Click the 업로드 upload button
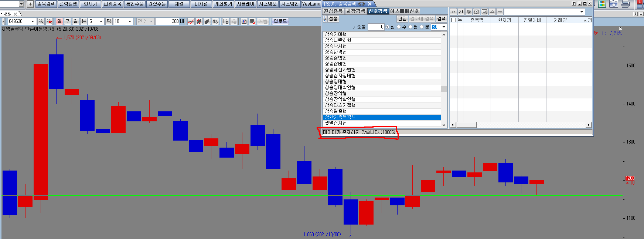644x239 pixels. coord(280,21)
